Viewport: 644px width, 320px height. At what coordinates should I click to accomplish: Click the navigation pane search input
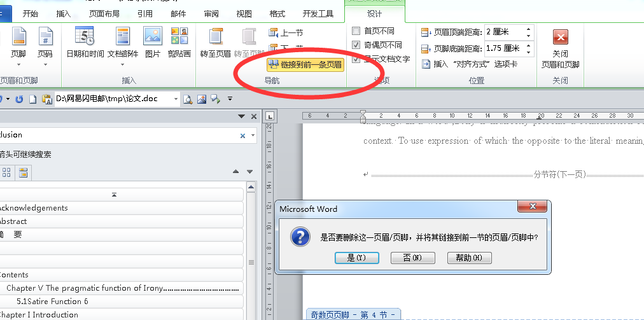tap(119, 136)
